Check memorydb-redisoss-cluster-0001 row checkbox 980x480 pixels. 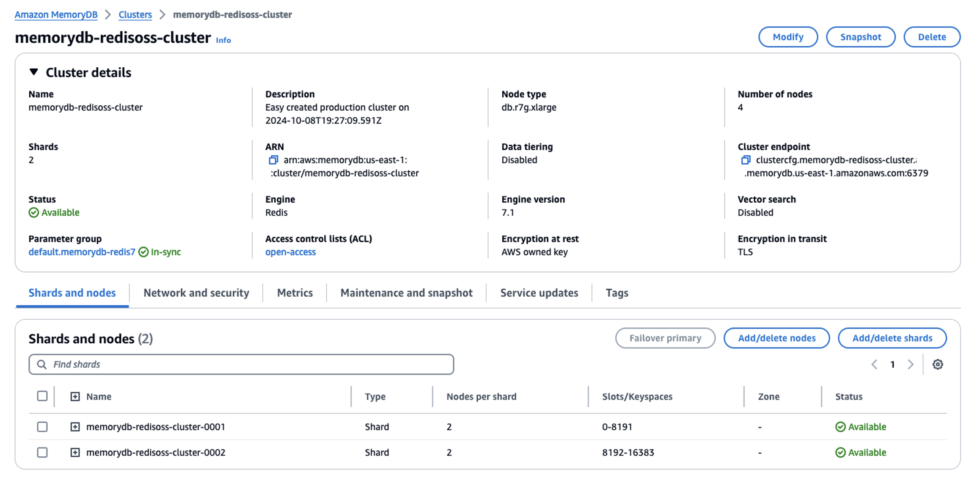[42, 427]
